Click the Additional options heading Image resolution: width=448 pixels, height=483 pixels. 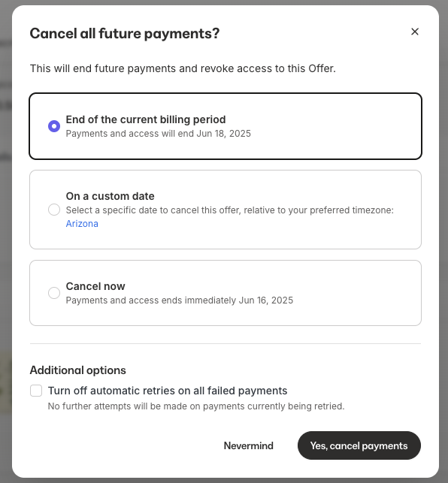pos(78,370)
